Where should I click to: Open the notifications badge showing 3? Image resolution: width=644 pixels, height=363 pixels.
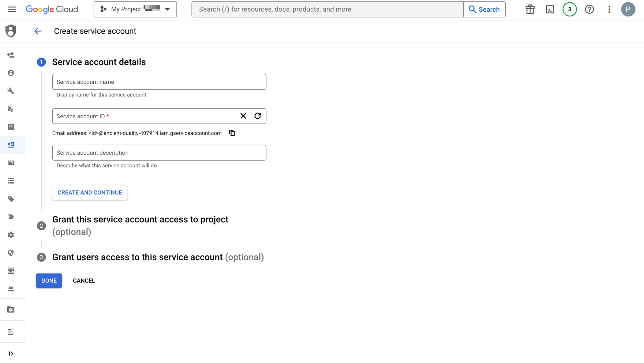click(x=569, y=9)
